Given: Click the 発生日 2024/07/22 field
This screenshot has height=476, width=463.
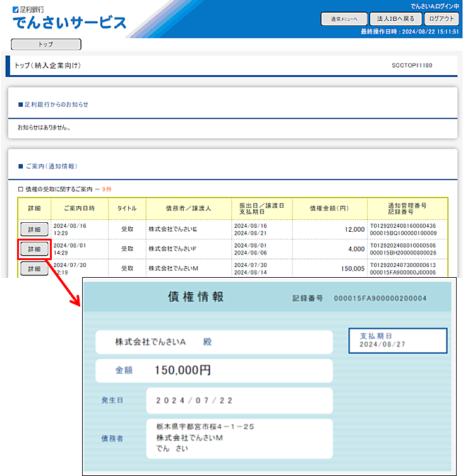Looking at the screenshot, I should click(238, 400).
